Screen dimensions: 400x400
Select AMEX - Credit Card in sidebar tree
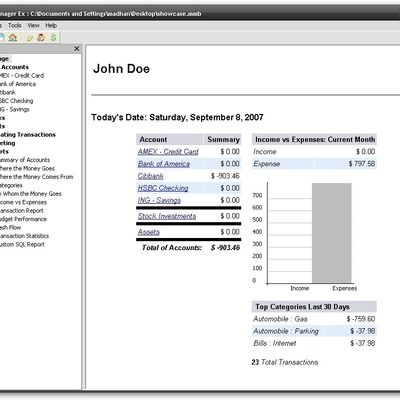click(22, 76)
